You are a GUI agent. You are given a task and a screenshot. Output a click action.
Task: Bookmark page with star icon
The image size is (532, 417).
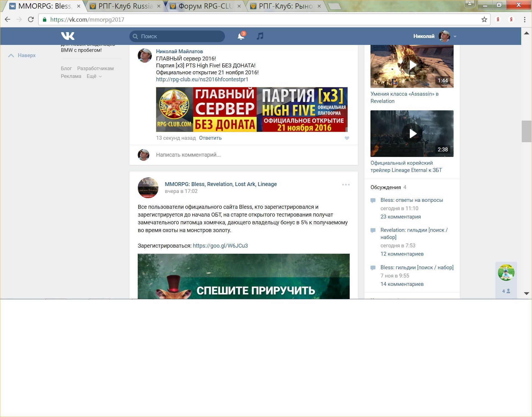(484, 19)
